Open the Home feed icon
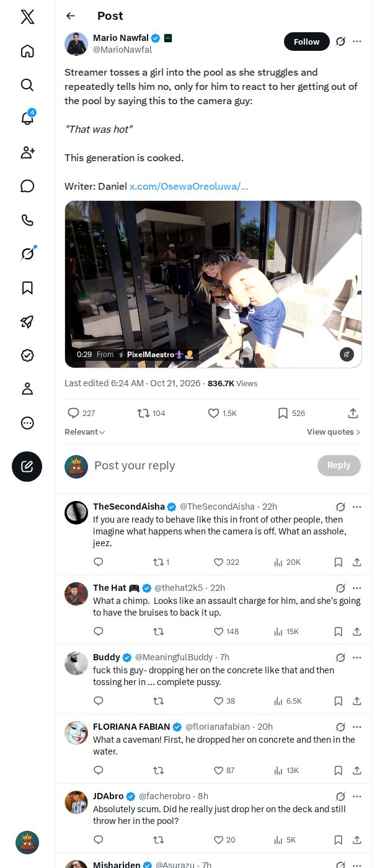The image size is (372, 868). click(x=27, y=51)
